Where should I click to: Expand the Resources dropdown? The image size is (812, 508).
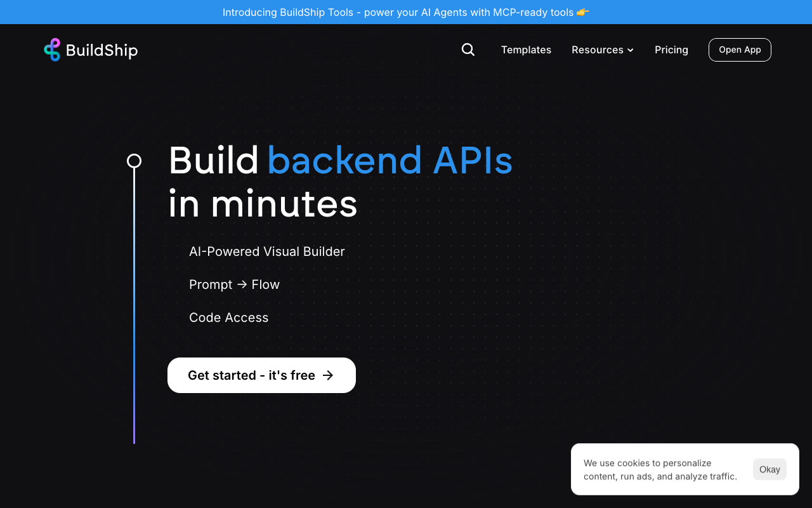coord(603,50)
